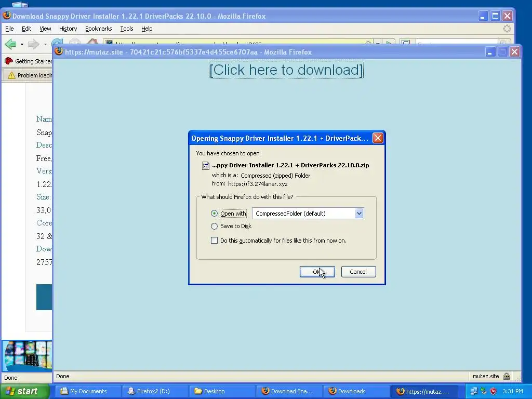Open the Help menu

point(147,29)
